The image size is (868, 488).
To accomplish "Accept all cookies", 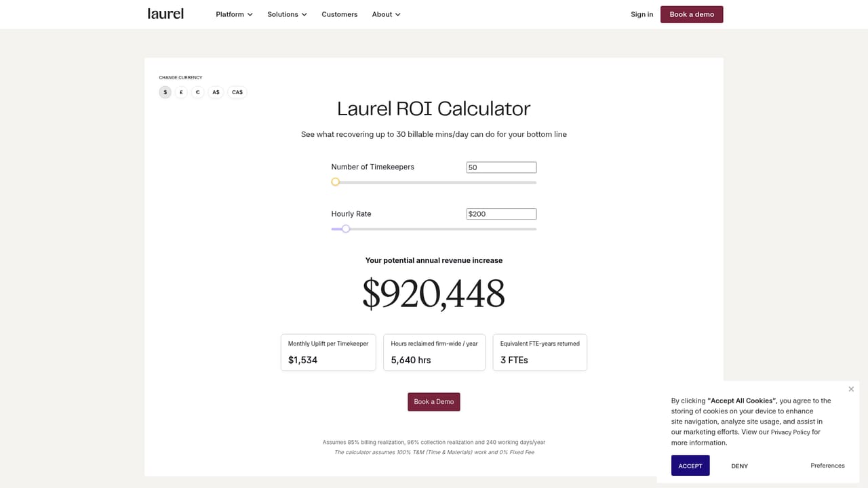I will point(690,466).
